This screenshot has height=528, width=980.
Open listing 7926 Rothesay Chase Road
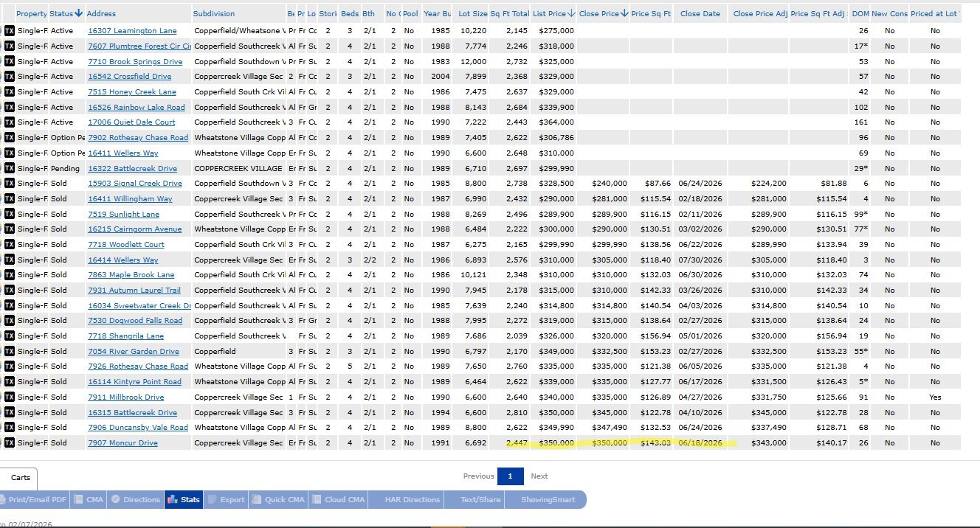tap(138, 366)
